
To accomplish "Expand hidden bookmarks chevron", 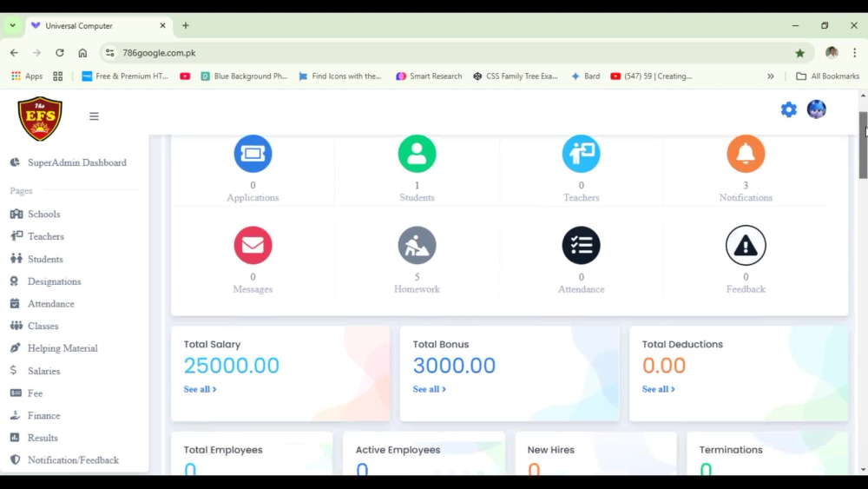I will click(x=771, y=76).
